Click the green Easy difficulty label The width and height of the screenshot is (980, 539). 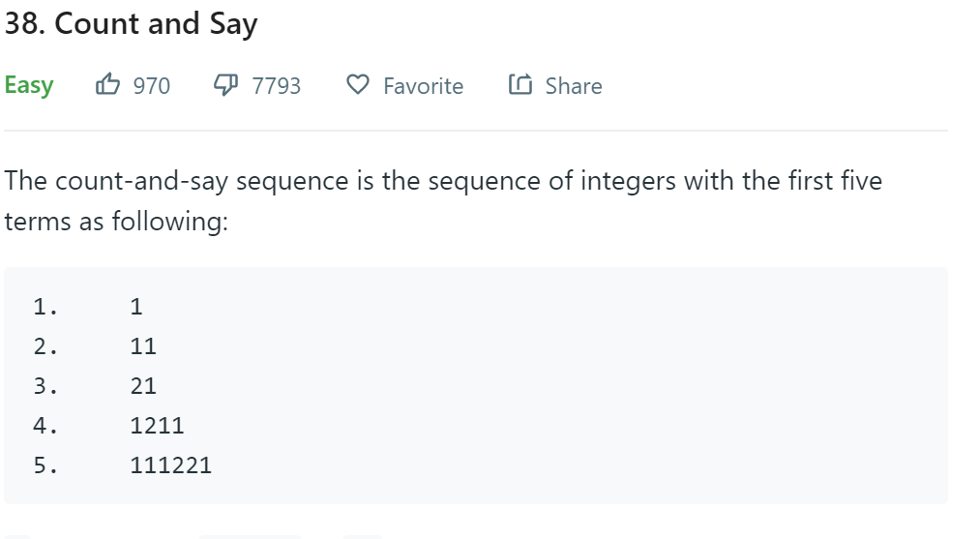(x=29, y=85)
